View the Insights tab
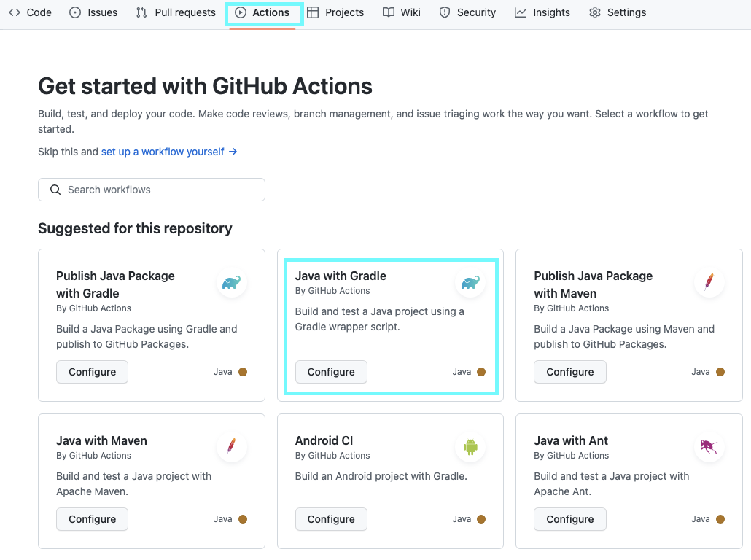The width and height of the screenshot is (751, 560). (x=542, y=12)
